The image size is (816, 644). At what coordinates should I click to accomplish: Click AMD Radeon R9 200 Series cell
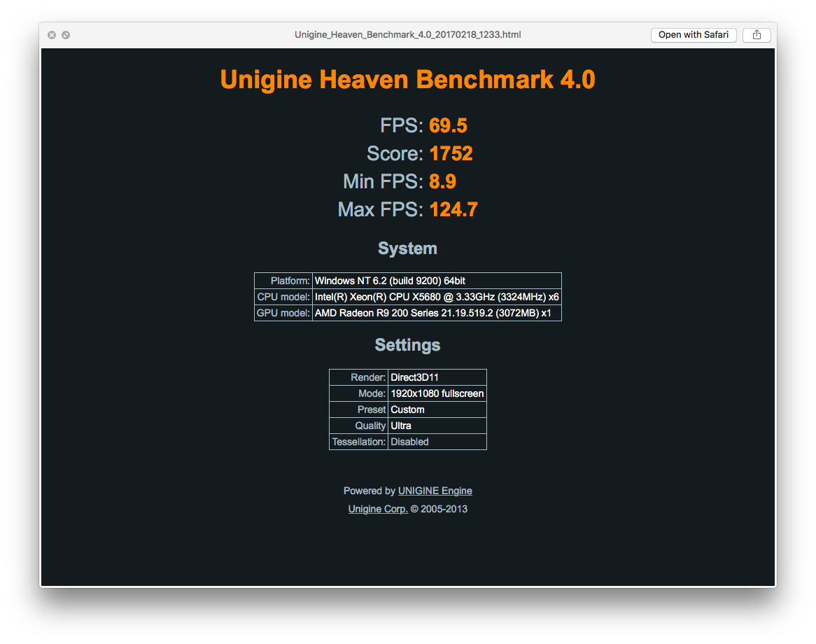click(437, 313)
